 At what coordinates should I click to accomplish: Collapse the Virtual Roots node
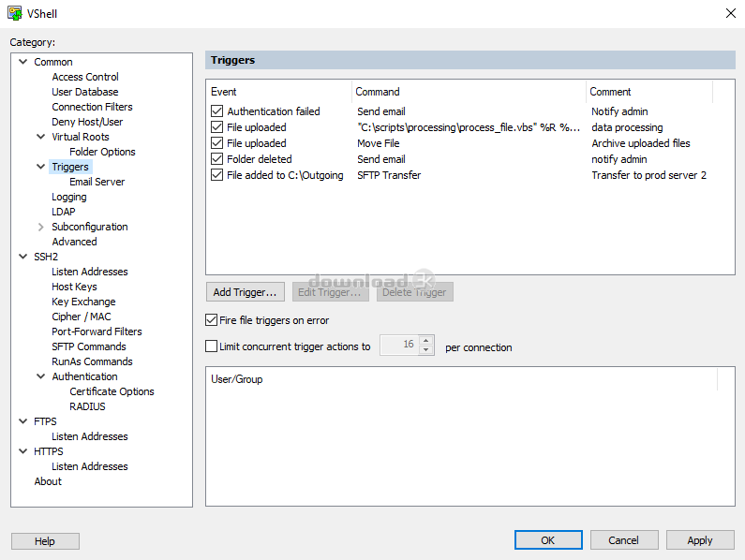41,137
